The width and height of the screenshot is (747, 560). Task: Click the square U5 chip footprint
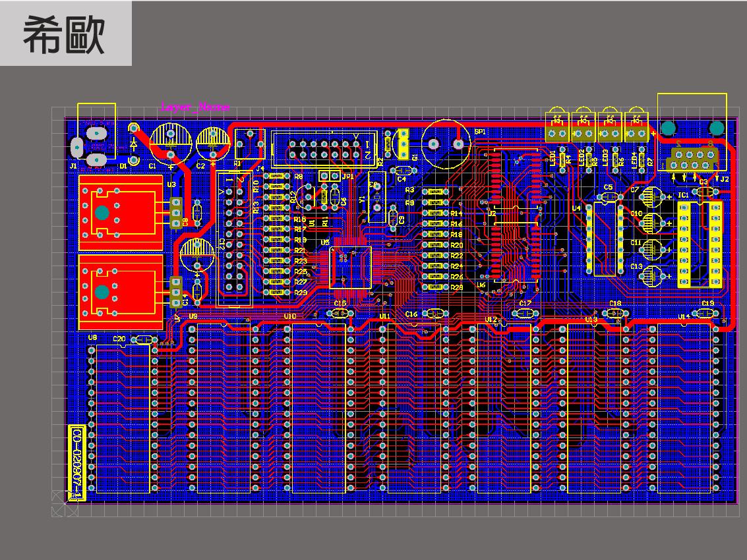coord(350,267)
